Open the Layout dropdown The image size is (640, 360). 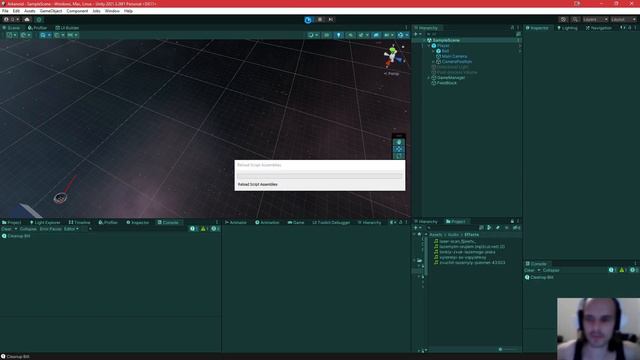coord(623,20)
